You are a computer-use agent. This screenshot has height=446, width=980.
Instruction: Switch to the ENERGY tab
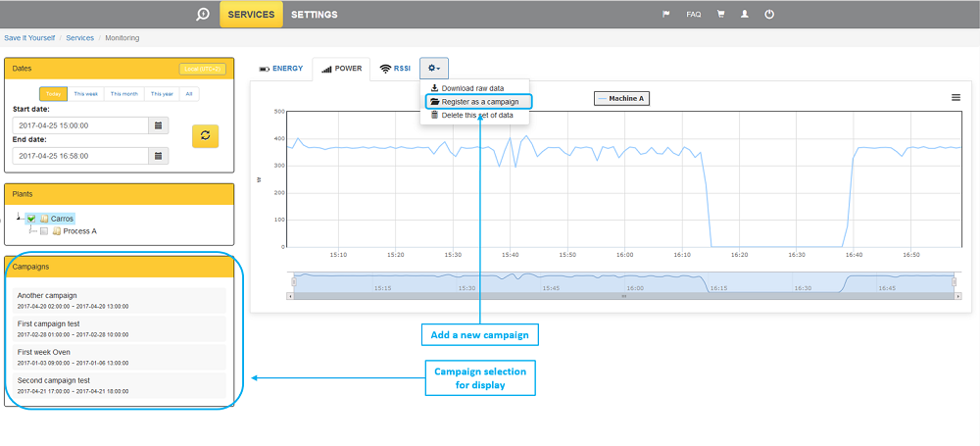(x=280, y=69)
